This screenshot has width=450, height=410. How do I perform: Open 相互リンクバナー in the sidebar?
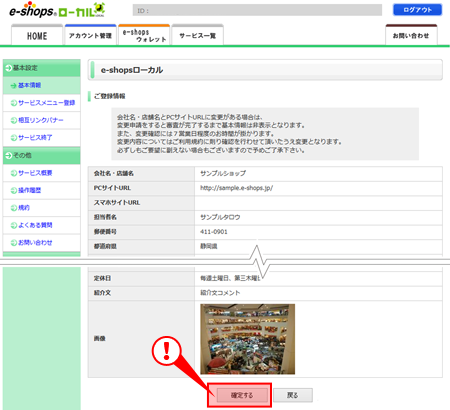(40, 120)
